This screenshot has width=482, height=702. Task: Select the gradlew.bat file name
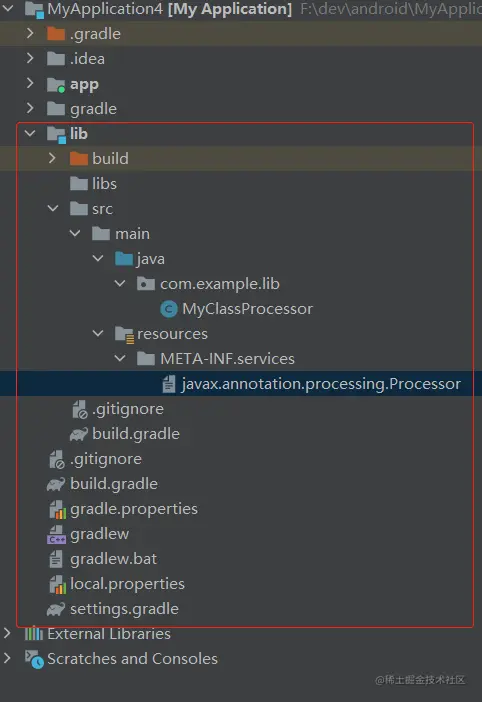[114, 559]
